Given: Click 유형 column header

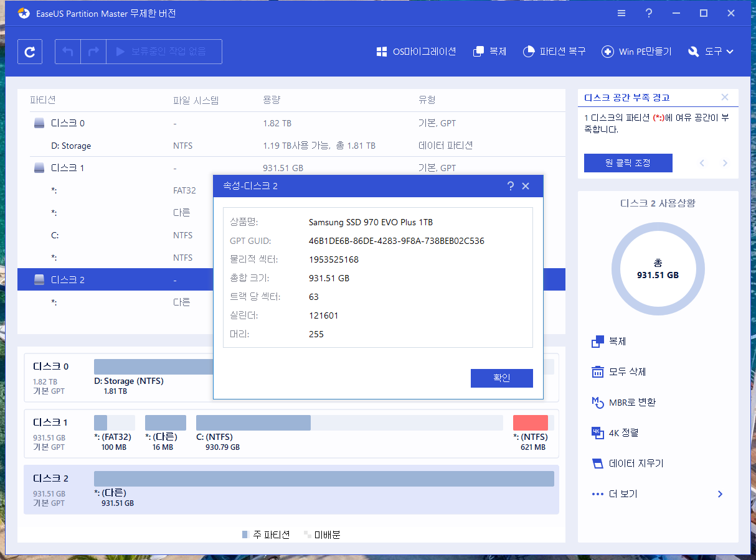Looking at the screenshot, I should pos(427,100).
